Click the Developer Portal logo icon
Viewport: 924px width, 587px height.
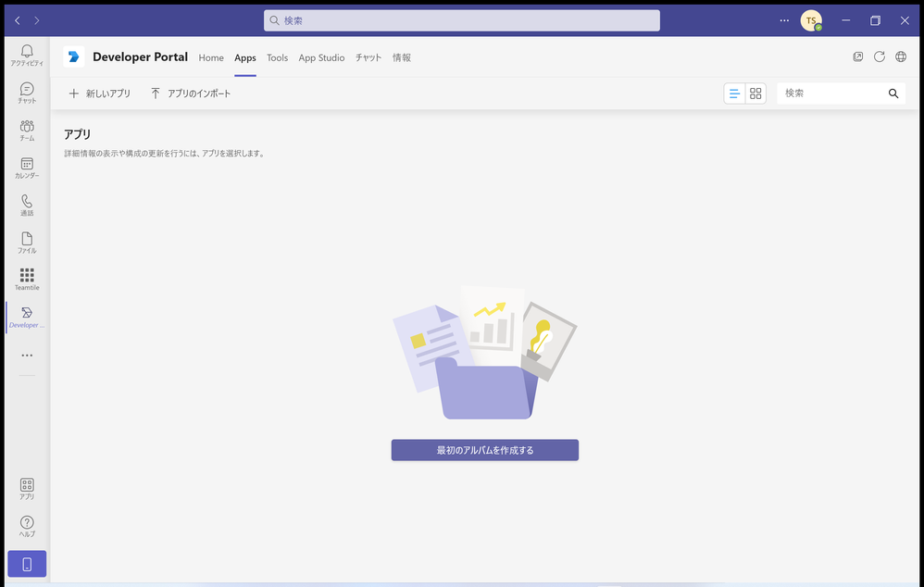[x=74, y=57]
